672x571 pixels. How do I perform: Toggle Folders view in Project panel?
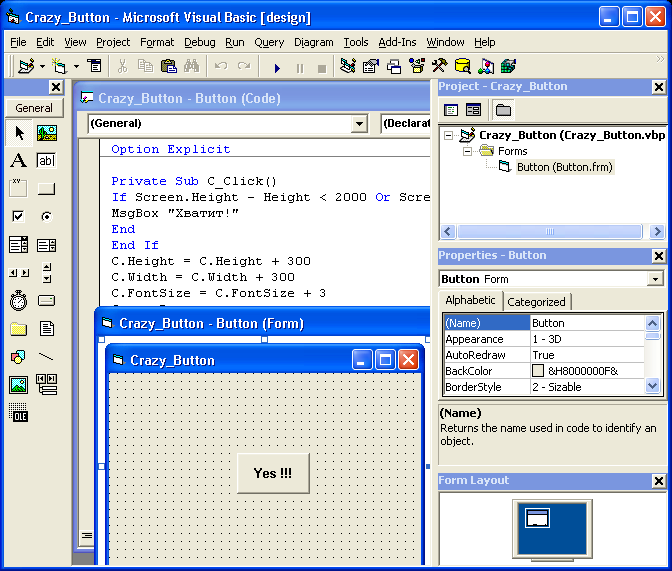click(503, 110)
